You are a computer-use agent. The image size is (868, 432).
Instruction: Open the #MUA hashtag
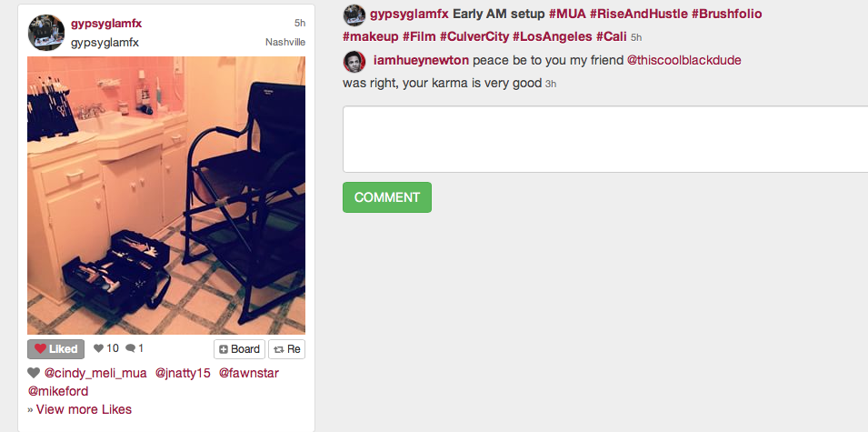coord(567,14)
